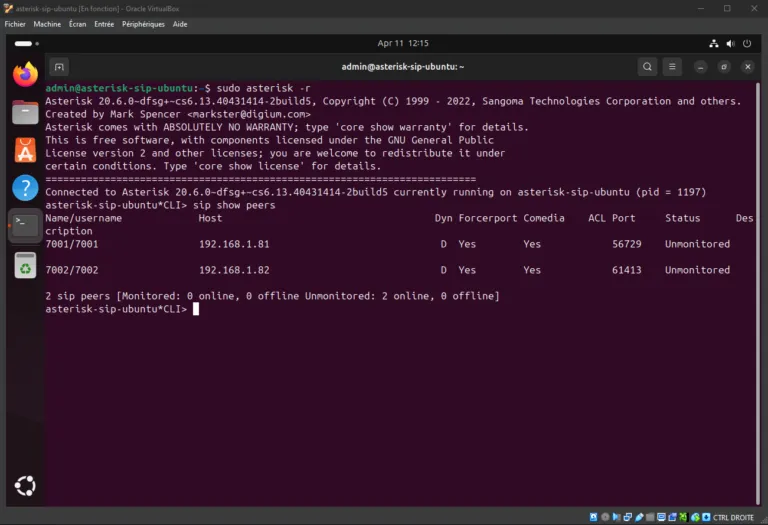
Task: Click VirtualBox green CPU status icon
Action: coord(683,517)
